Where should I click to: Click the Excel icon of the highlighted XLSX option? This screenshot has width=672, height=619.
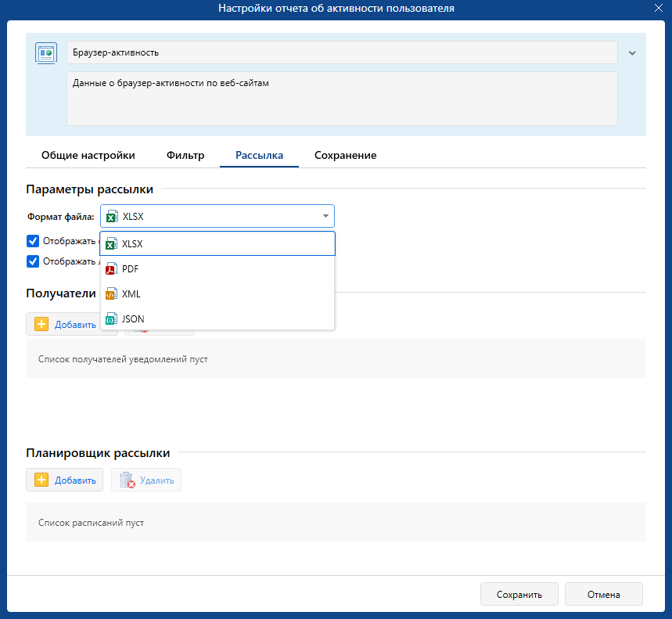(x=111, y=244)
